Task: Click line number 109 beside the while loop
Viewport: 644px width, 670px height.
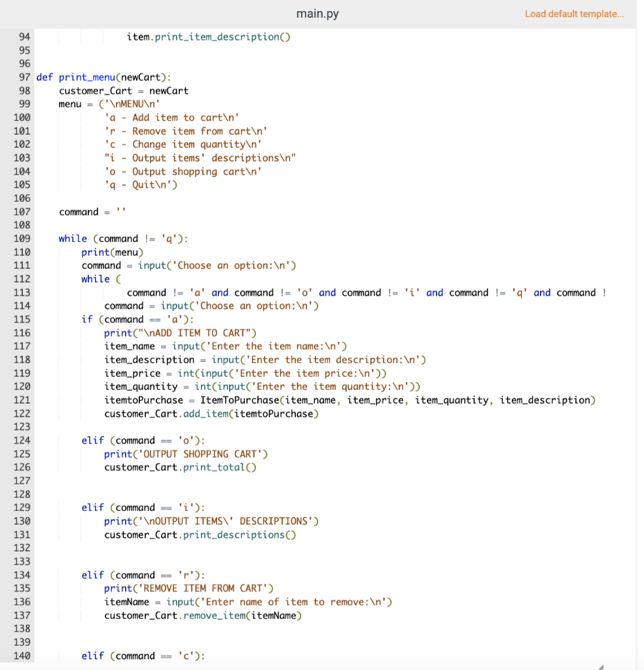Action: pyautogui.click(x=24, y=238)
